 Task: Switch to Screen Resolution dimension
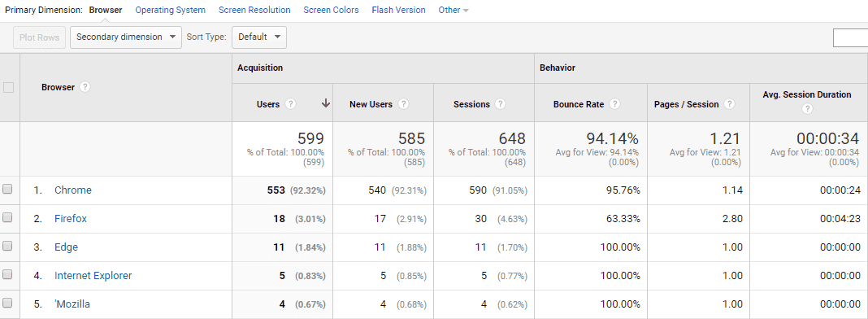pyautogui.click(x=254, y=10)
